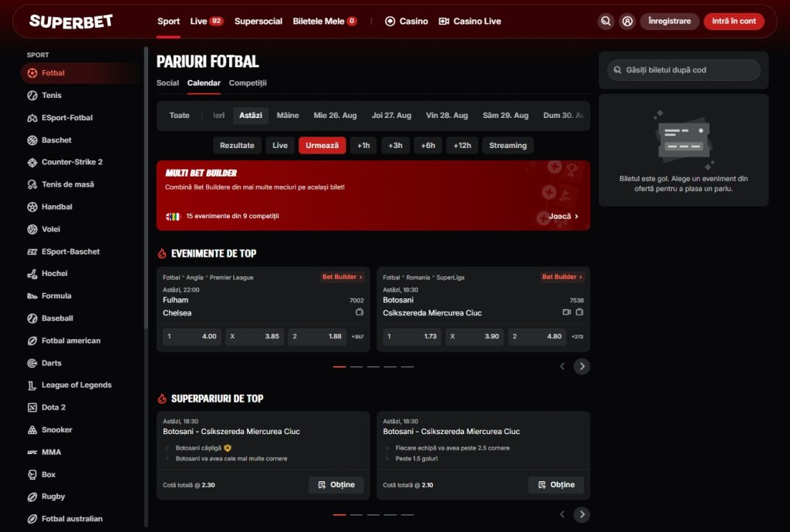This screenshot has height=532, width=790.
Task: Open live stream icon for Botosani match
Action: point(566,312)
